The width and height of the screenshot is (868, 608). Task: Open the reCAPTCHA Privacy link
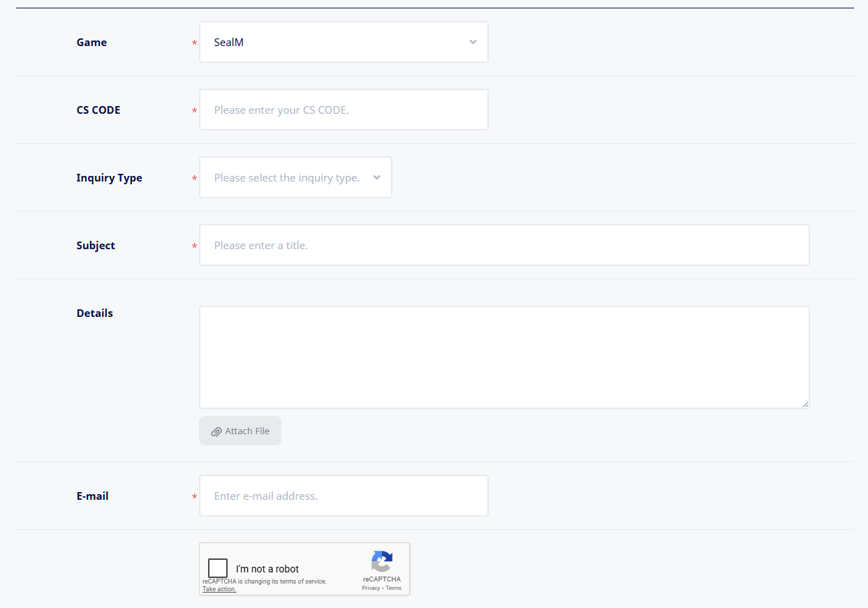click(x=371, y=588)
